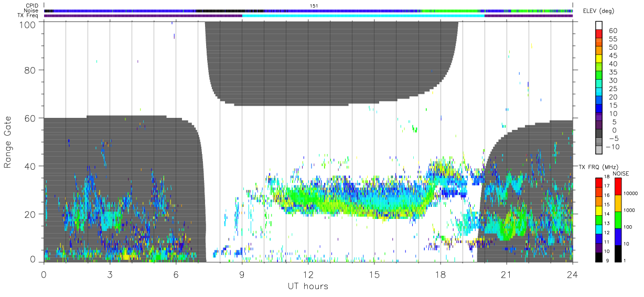Click the cyan portion of the TX Freq bar
Image resolution: width=644 pixels, height=297 pixels.
pos(363,16)
